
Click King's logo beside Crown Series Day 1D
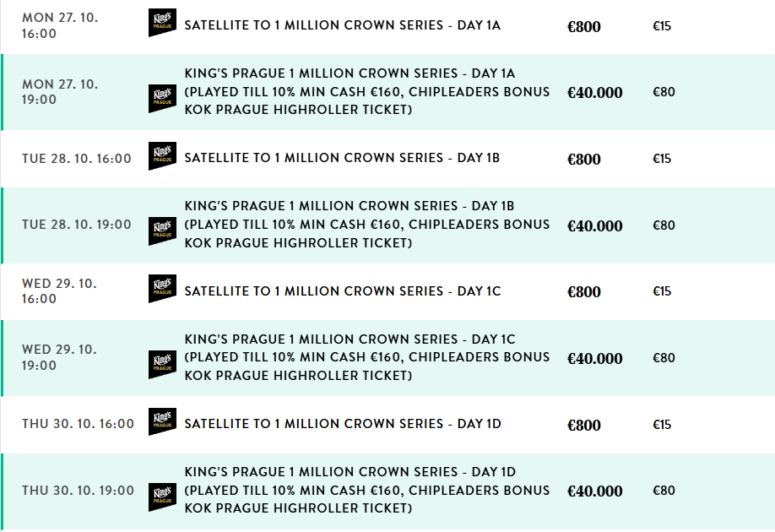tap(162, 497)
